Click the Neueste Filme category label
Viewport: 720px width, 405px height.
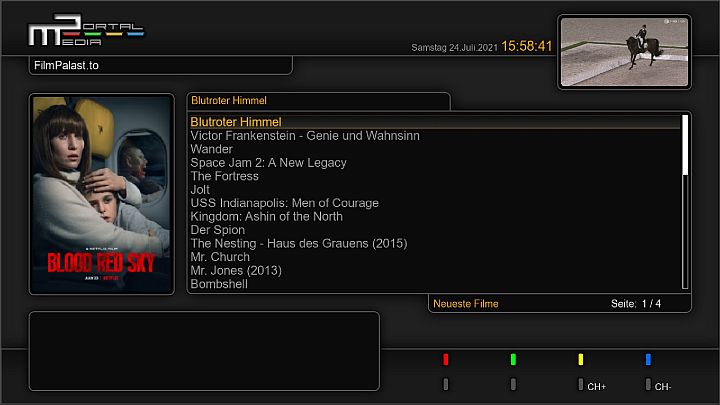pyautogui.click(x=465, y=303)
